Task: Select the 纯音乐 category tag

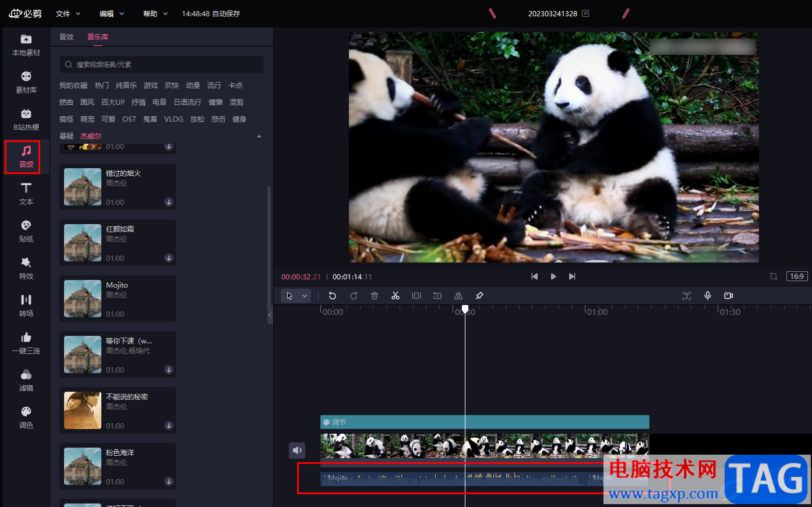Action: (126, 86)
